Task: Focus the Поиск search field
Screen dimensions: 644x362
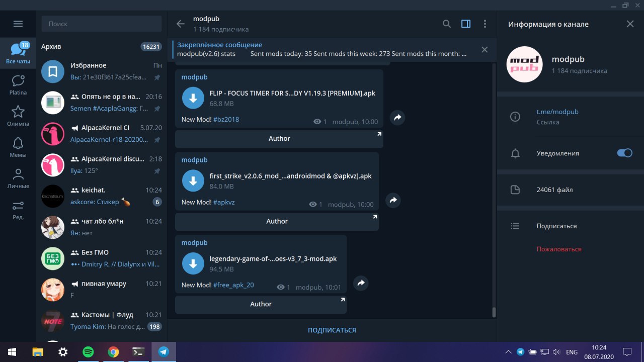Action: [102, 24]
